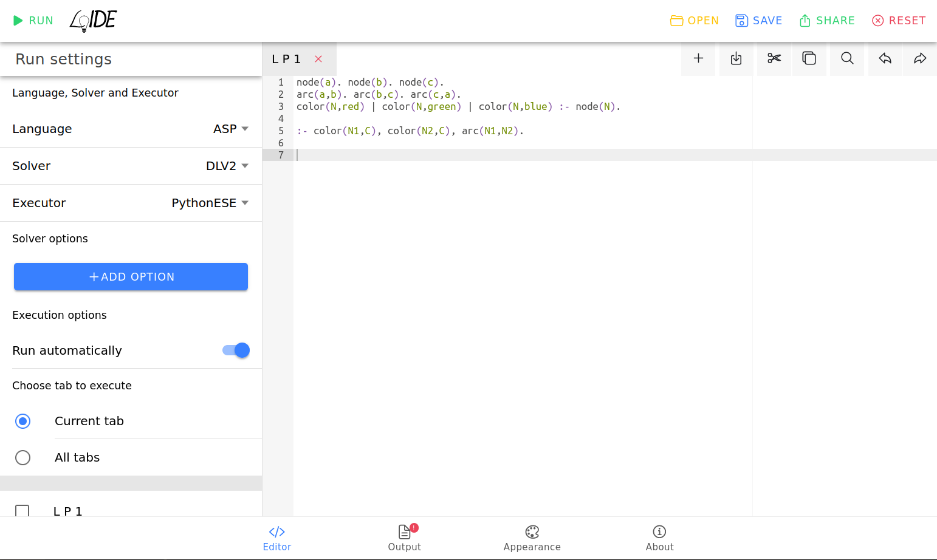Add a new editor tab with the plus icon

pos(698,58)
